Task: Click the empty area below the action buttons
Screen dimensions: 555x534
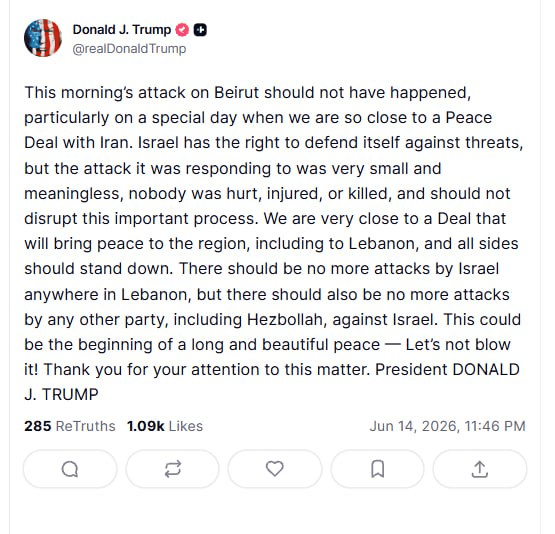Action: [275, 511]
